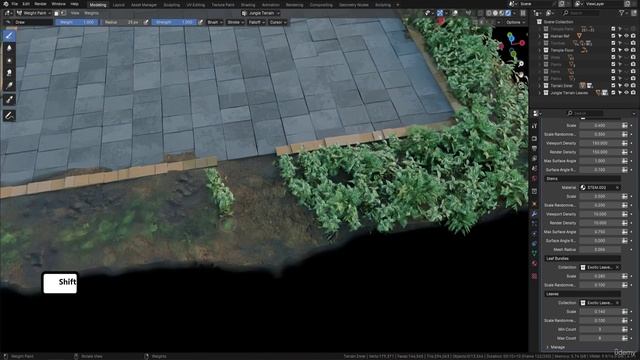Image resolution: width=640 pixels, height=360 pixels.
Task: Open the Object properties tab icon
Action: click(534, 204)
